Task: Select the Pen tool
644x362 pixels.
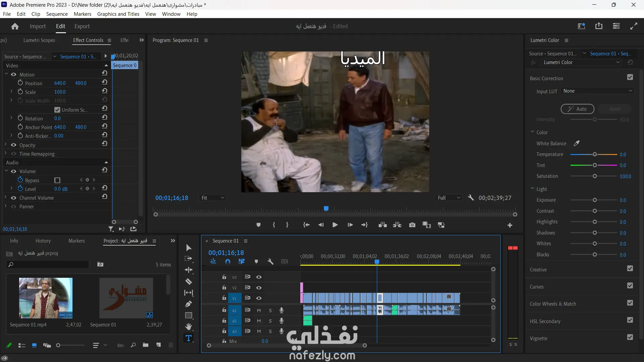Action: point(189,304)
